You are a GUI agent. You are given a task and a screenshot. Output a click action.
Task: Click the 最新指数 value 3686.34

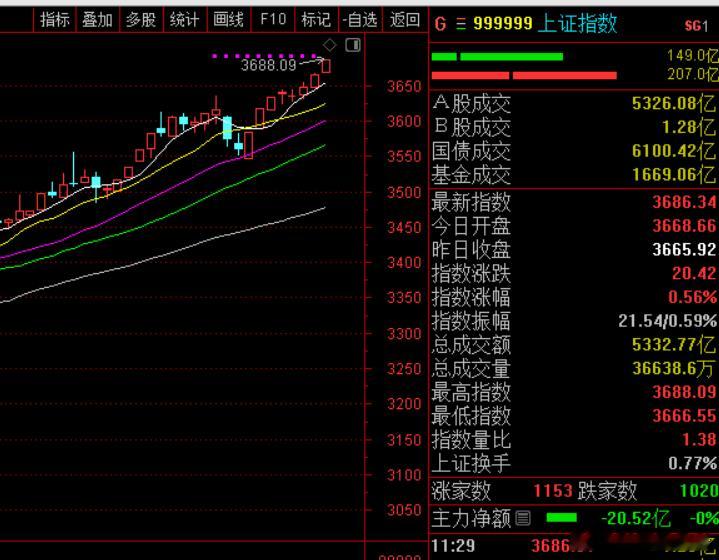(x=684, y=202)
